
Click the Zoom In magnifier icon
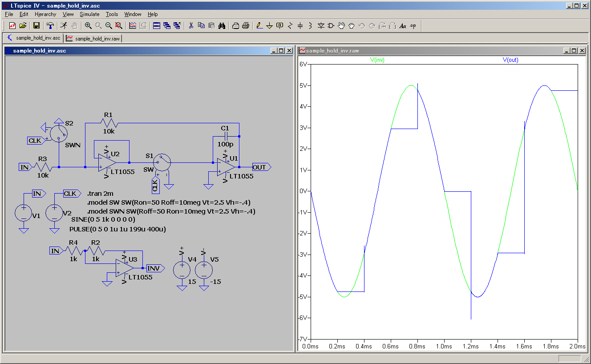88,26
